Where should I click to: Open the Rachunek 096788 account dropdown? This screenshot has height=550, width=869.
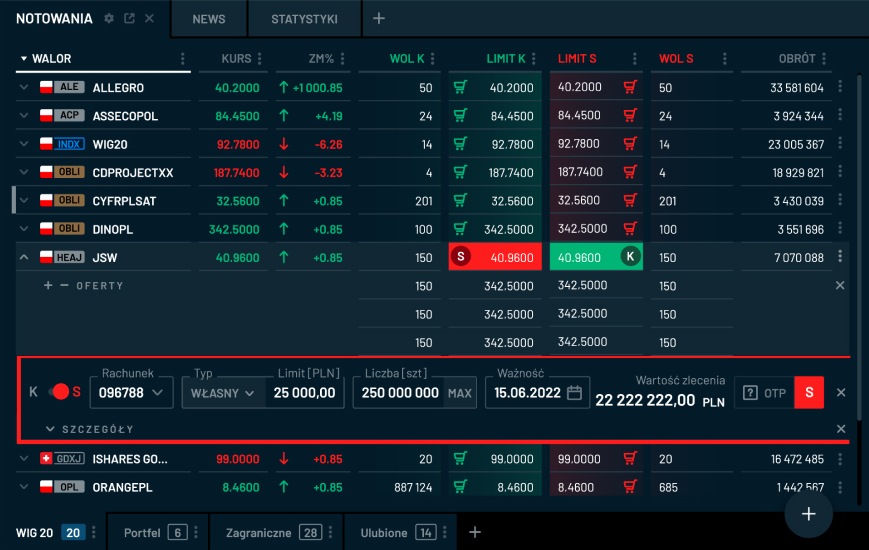click(x=132, y=393)
